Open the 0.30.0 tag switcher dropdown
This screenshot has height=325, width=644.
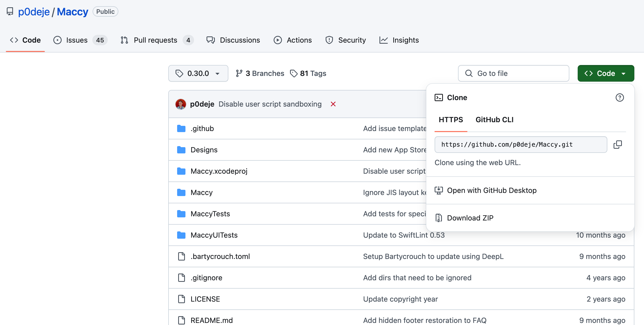click(198, 73)
